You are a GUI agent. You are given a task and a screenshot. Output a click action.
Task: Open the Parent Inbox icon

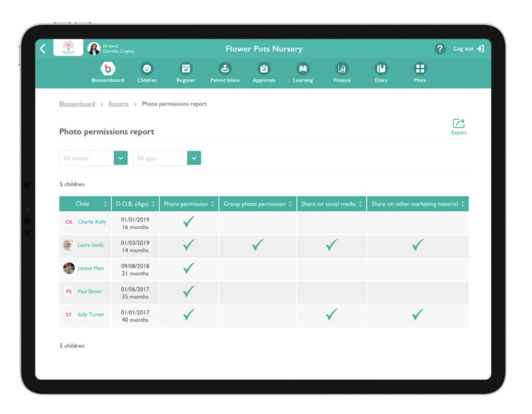pos(224,69)
